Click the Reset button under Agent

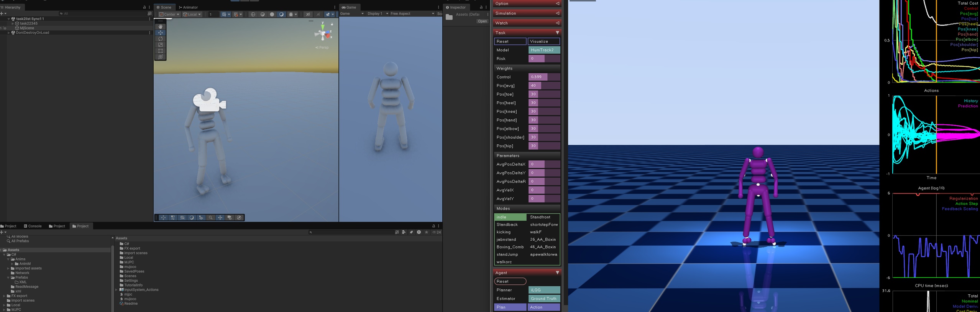pyautogui.click(x=510, y=281)
